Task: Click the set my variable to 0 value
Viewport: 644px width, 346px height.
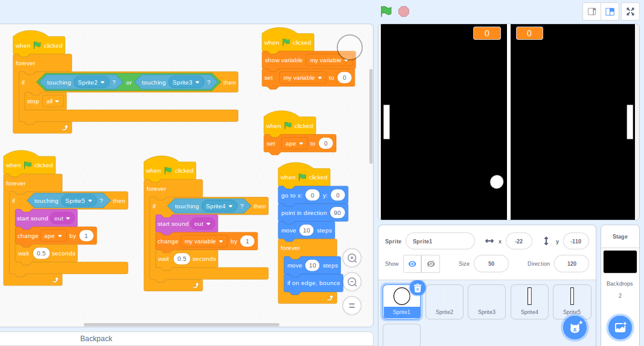Action: pos(344,78)
